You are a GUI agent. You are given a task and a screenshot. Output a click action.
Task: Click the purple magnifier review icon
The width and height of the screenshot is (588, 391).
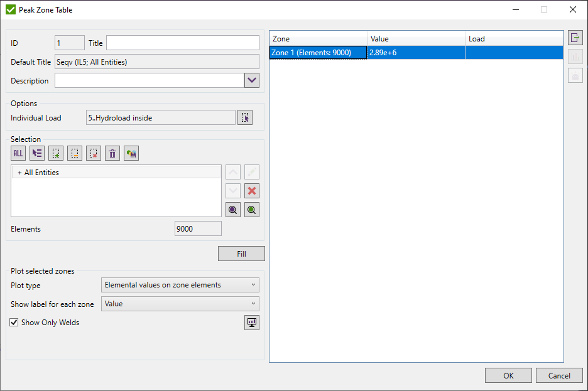coord(232,209)
